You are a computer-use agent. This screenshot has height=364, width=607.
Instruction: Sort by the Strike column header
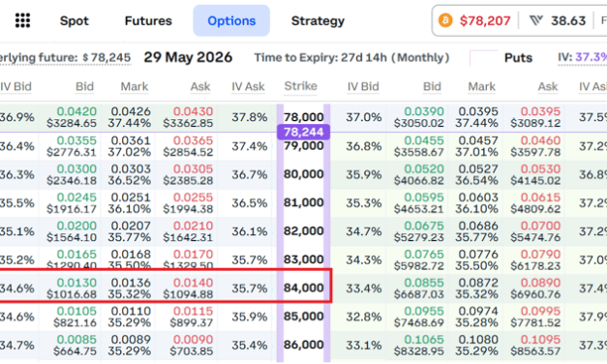[x=301, y=86]
